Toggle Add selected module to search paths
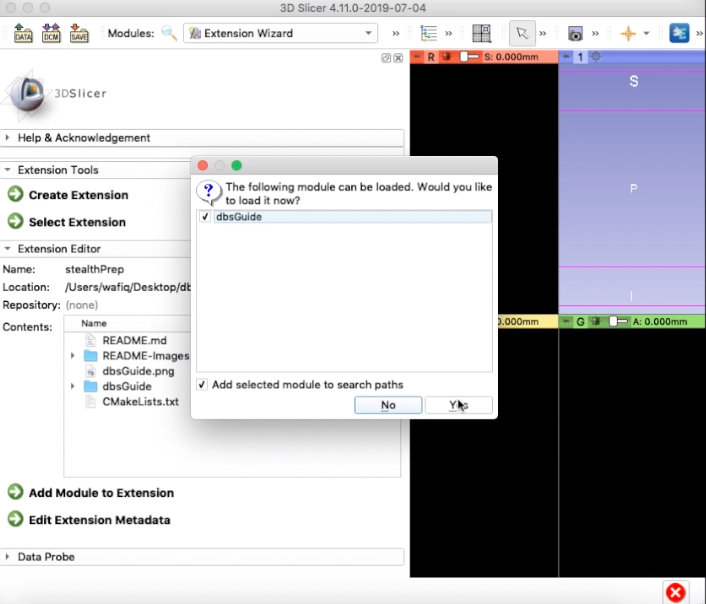 click(x=202, y=385)
